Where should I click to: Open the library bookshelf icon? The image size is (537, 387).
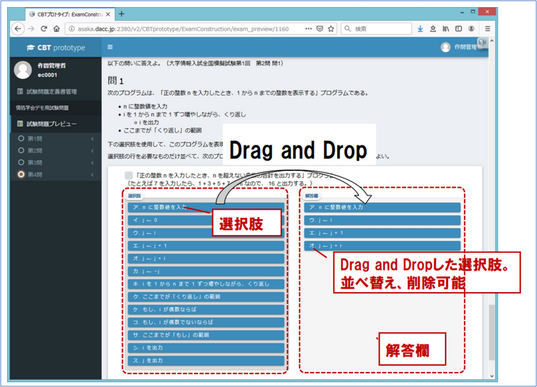(446, 29)
